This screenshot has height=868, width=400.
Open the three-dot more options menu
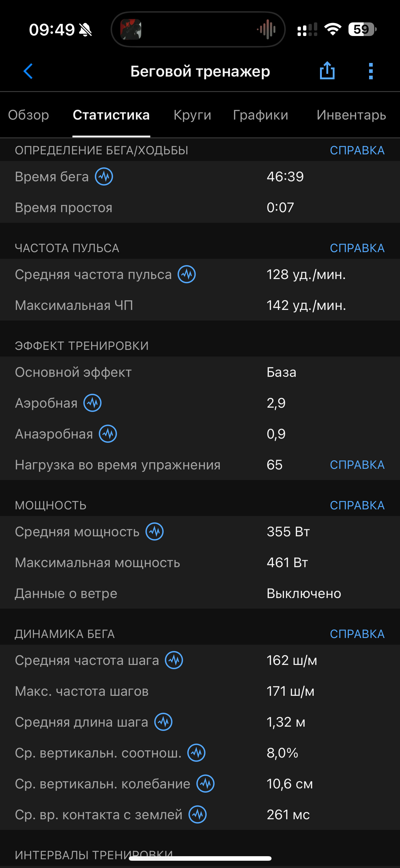[x=371, y=71]
